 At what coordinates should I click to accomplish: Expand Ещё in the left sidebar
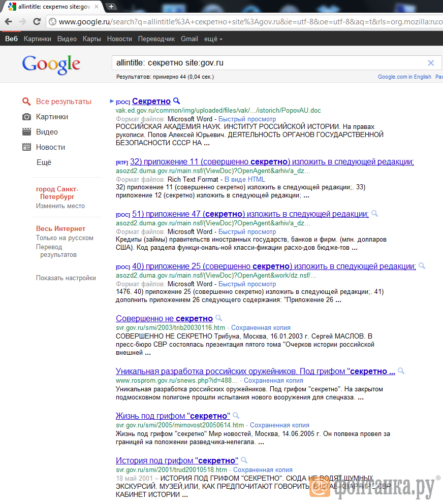44,162
